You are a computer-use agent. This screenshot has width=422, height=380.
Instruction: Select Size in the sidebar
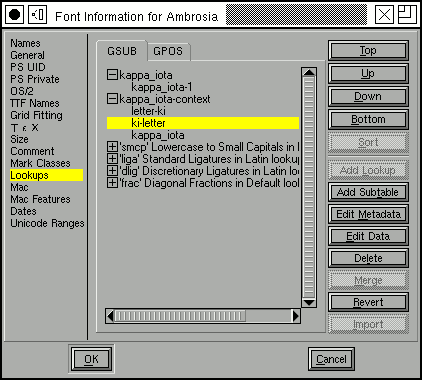click(x=19, y=139)
